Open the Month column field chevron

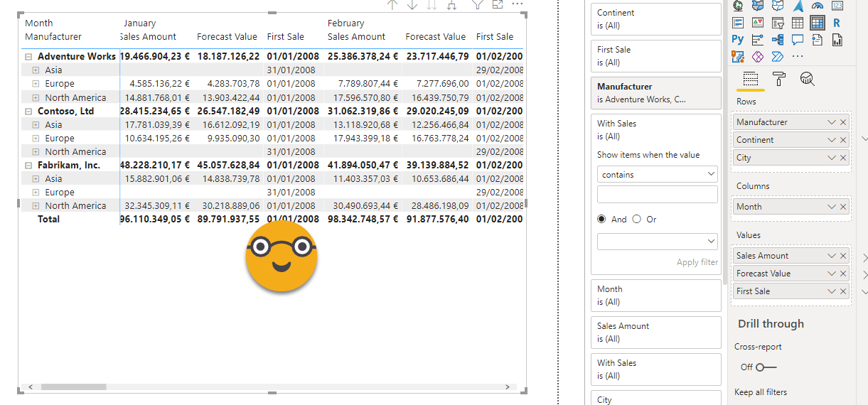coord(832,207)
